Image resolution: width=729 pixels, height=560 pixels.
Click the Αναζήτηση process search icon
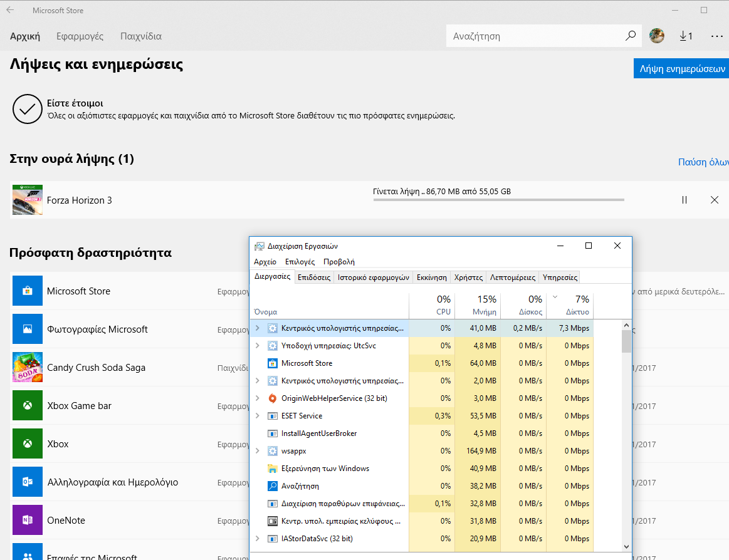coord(273,486)
